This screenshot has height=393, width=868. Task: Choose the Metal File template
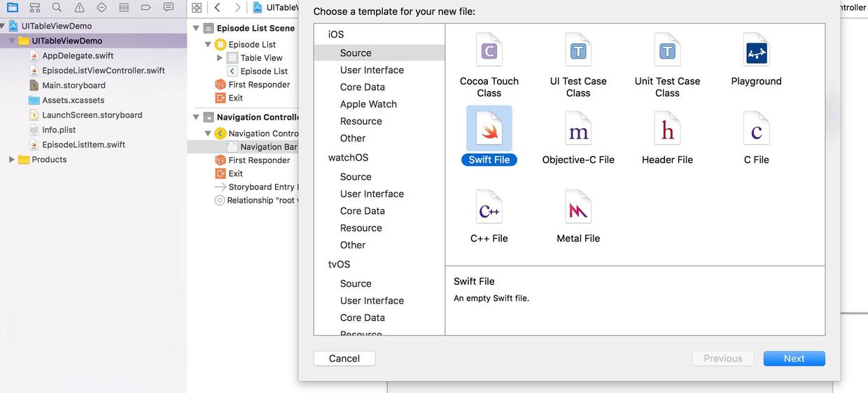pyautogui.click(x=578, y=217)
